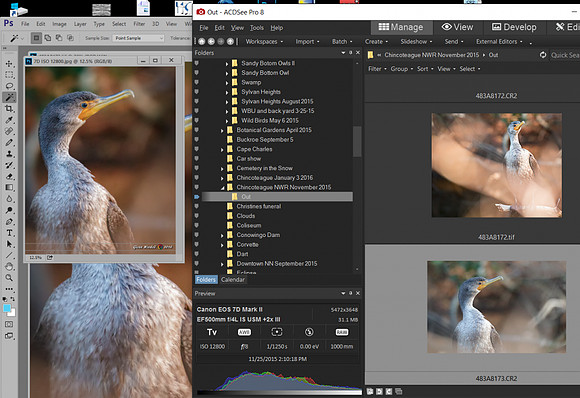Click the ACDSee refresh icon beside Quick Search
Screen dimensions: 580x398
point(543,55)
